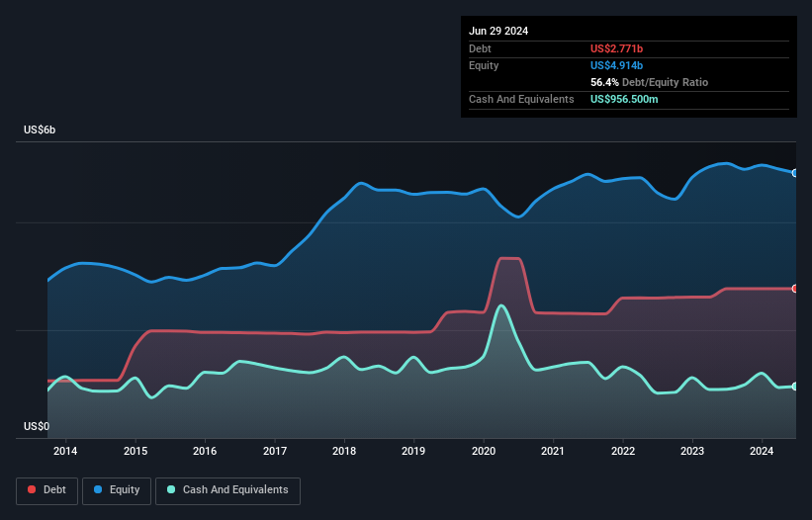Select the 2017 axis label

click(275, 451)
